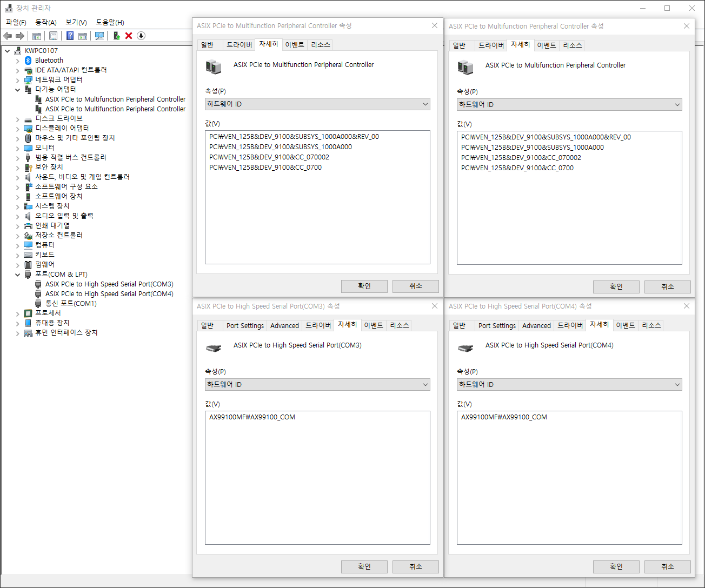This screenshot has height=588, width=705.
Task: Click 취소 in the COM4 properties dialog
Action: click(667, 566)
